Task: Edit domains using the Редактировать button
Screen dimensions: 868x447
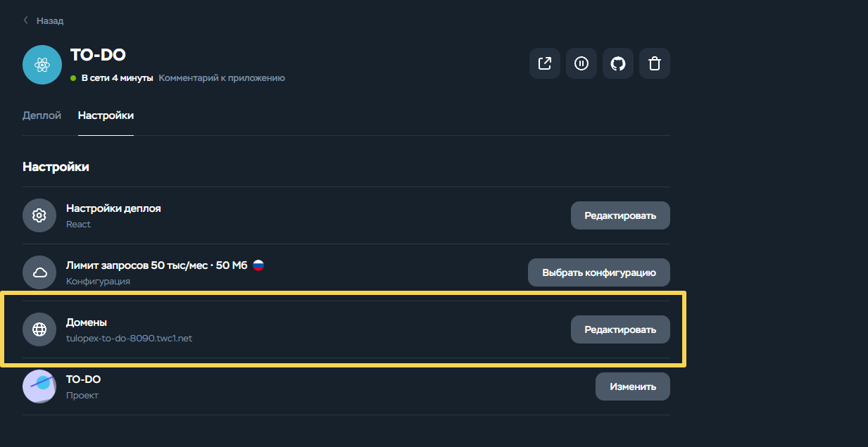Action: (x=620, y=329)
